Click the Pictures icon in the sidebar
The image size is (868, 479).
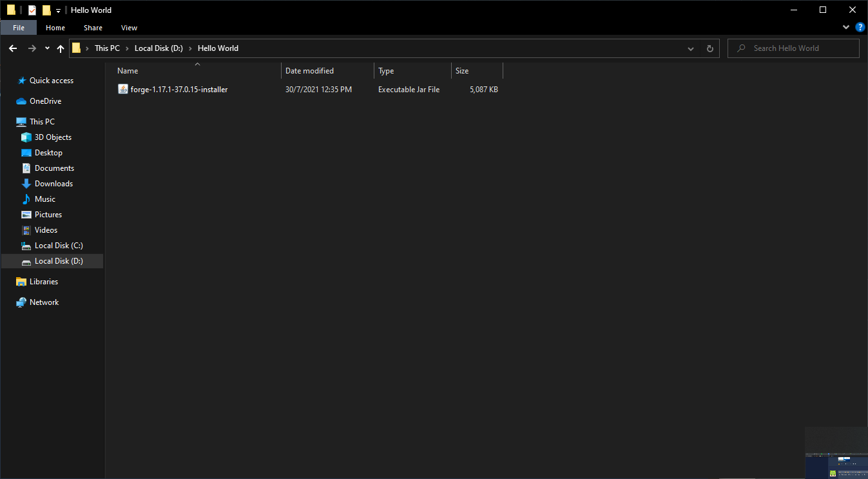click(26, 215)
